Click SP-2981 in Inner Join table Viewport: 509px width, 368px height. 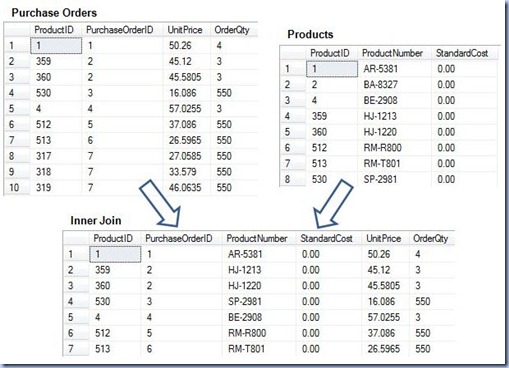coord(245,301)
